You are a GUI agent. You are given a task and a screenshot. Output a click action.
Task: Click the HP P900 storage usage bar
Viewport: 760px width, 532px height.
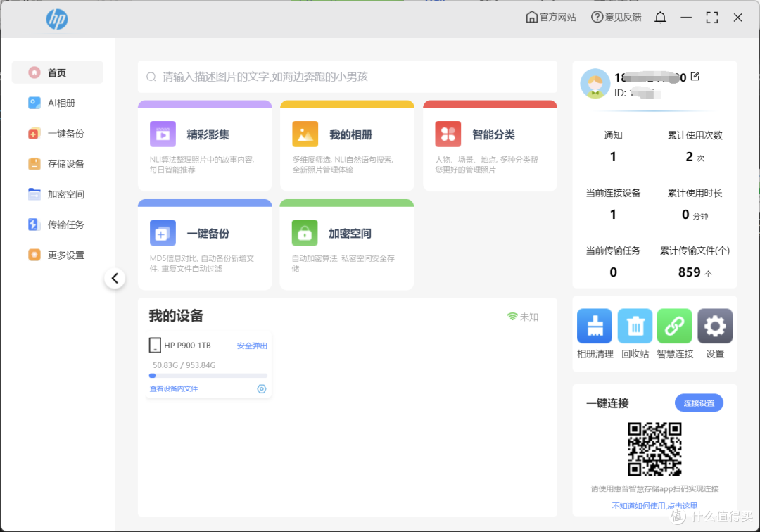pyautogui.click(x=208, y=376)
